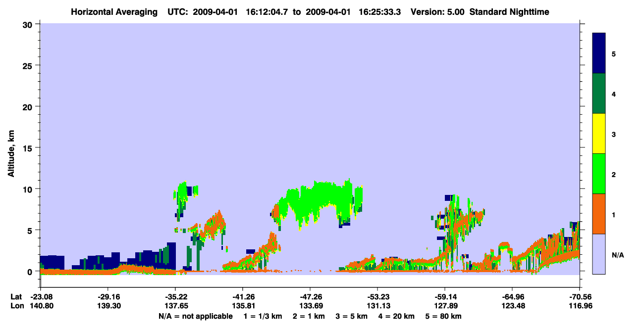Click the colorbar label '1'

point(614,214)
